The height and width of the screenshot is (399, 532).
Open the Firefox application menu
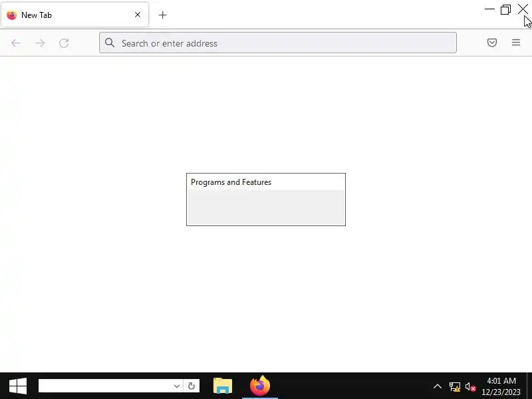tap(516, 43)
